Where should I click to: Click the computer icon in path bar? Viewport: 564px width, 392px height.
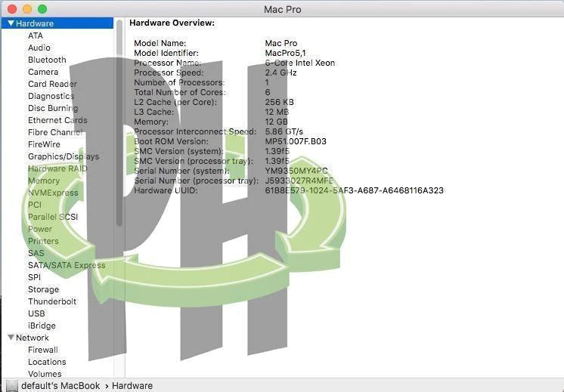11,385
